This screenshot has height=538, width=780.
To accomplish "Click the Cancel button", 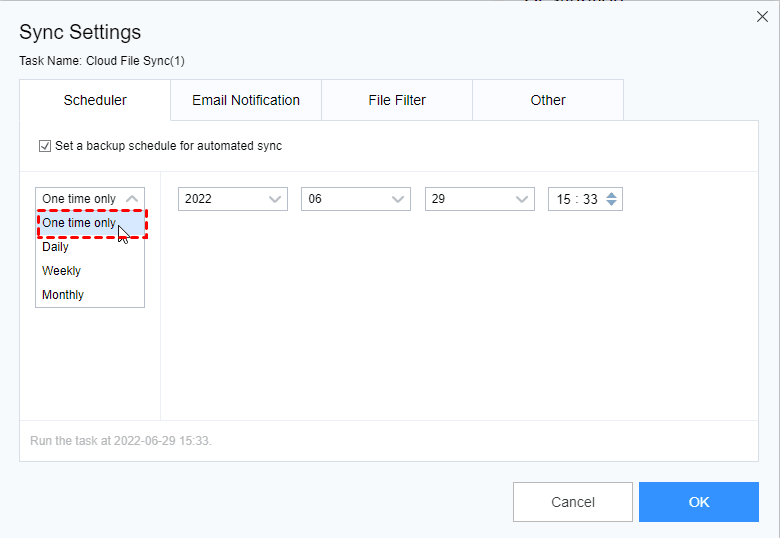I will coord(573,502).
